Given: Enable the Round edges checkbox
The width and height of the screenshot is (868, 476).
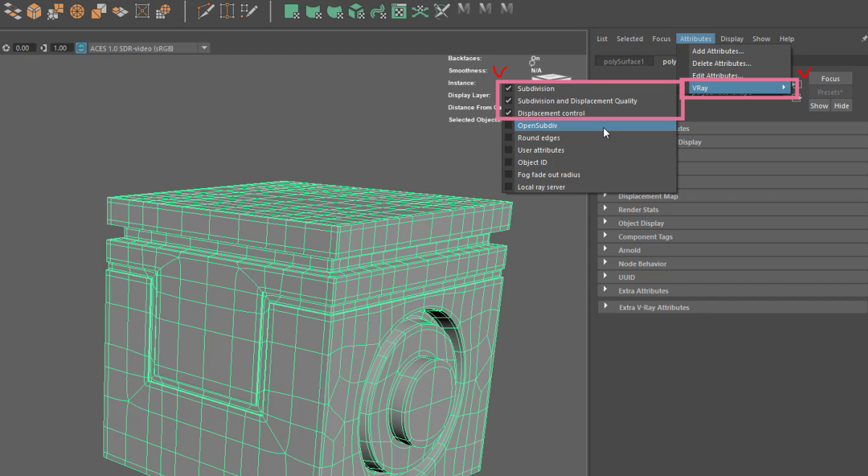Looking at the screenshot, I should (509, 138).
